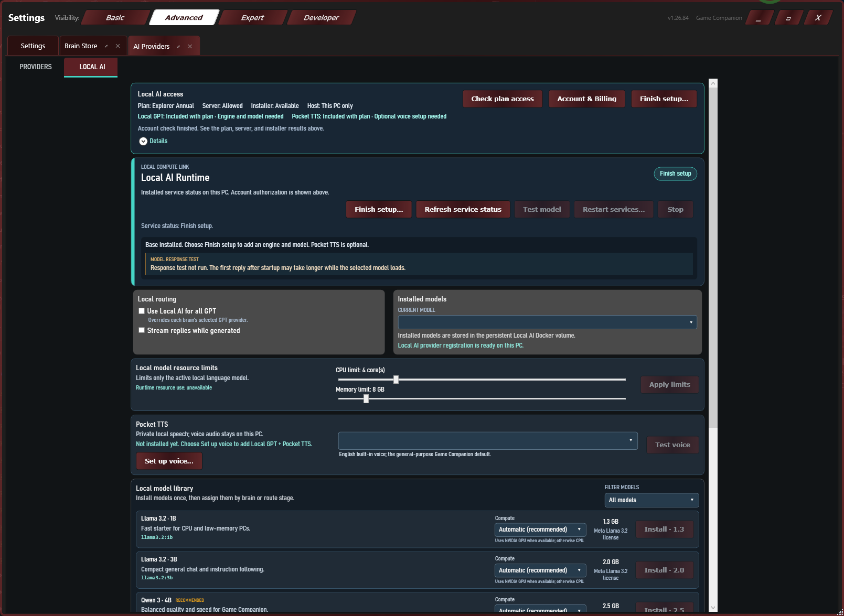Open Account & Billing
Viewport: 844px width, 616px height.
[x=586, y=99]
